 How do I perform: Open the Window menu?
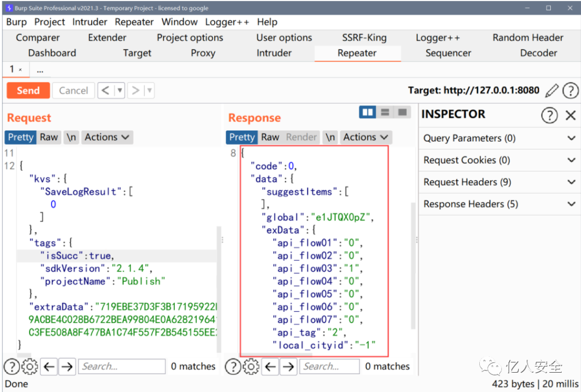coord(179,22)
